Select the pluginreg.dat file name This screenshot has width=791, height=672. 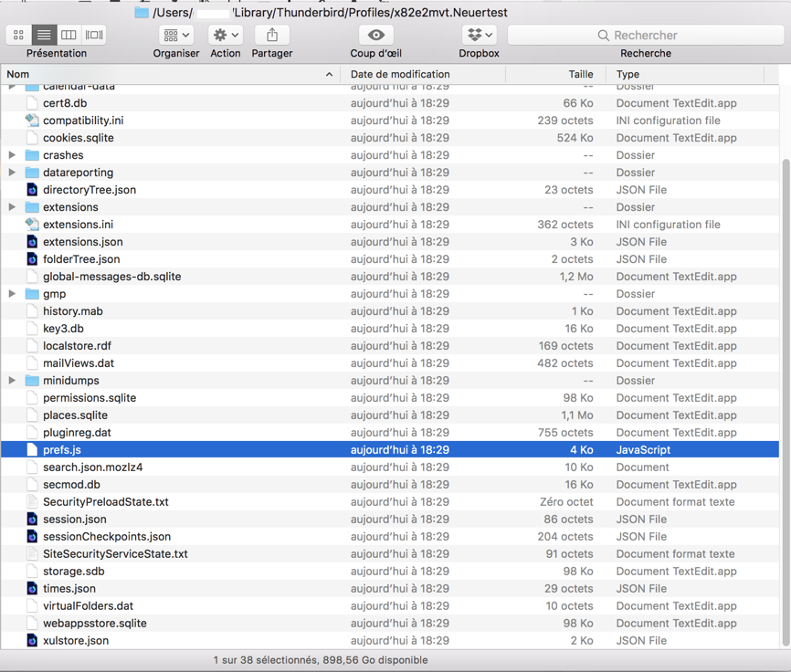click(77, 432)
